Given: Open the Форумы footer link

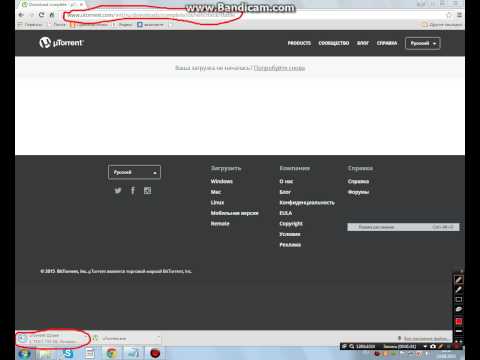Looking at the screenshot, I should point(358,192).
